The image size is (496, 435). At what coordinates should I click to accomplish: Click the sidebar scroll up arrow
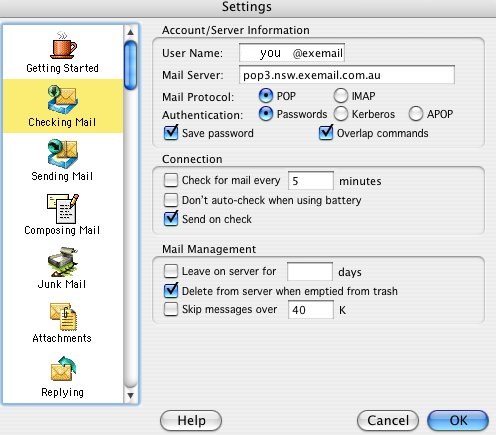pyautogui.click(x=130, y=32)
